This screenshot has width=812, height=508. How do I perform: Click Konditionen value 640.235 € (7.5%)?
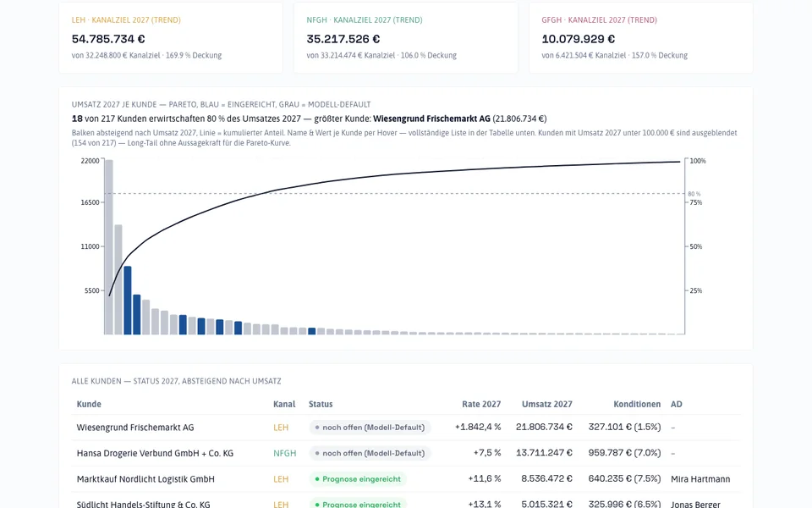pyautogui.click(x=624, y=479)
